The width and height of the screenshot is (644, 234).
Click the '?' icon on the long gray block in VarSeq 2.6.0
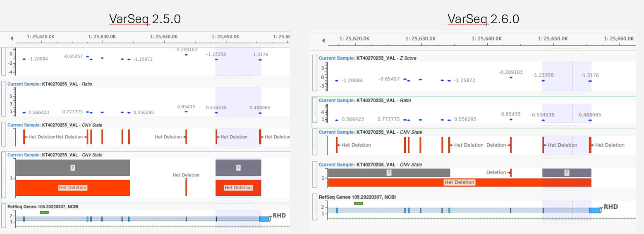(x=389, y=172)
